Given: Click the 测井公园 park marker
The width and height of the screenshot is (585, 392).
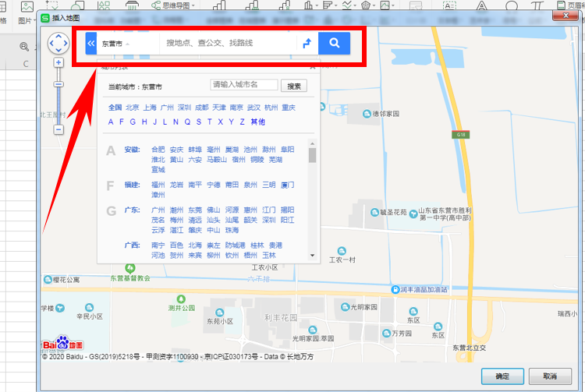Looking at the screenshot, I should 181,298.
